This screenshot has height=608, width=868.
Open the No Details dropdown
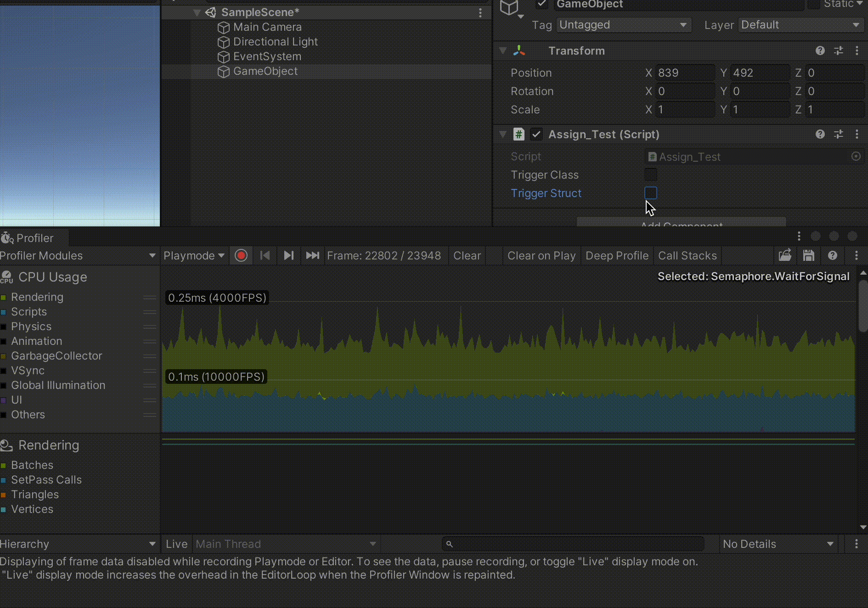778,544
